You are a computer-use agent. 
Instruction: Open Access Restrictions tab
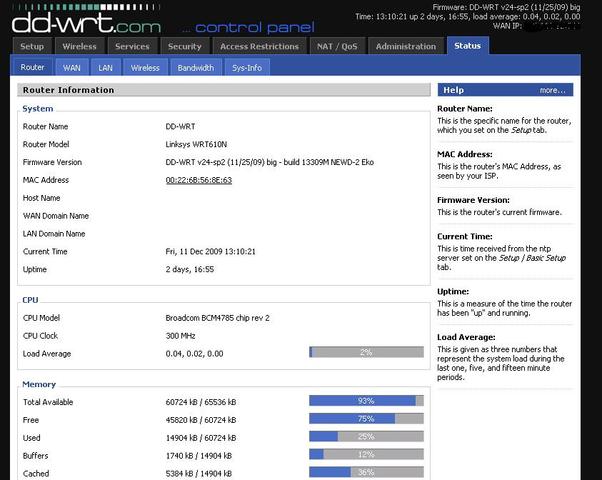click(x=259, y=46)
